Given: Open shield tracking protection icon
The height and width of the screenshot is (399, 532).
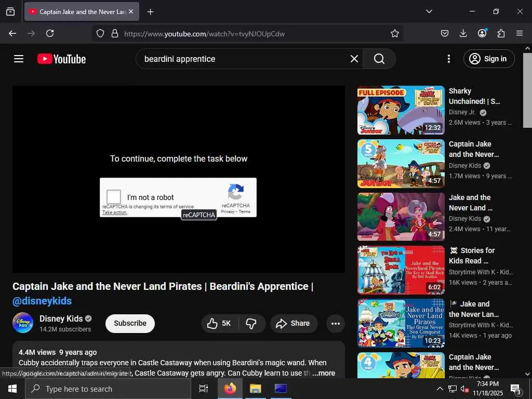Looking at the screenshot, I should click(100, 33).
